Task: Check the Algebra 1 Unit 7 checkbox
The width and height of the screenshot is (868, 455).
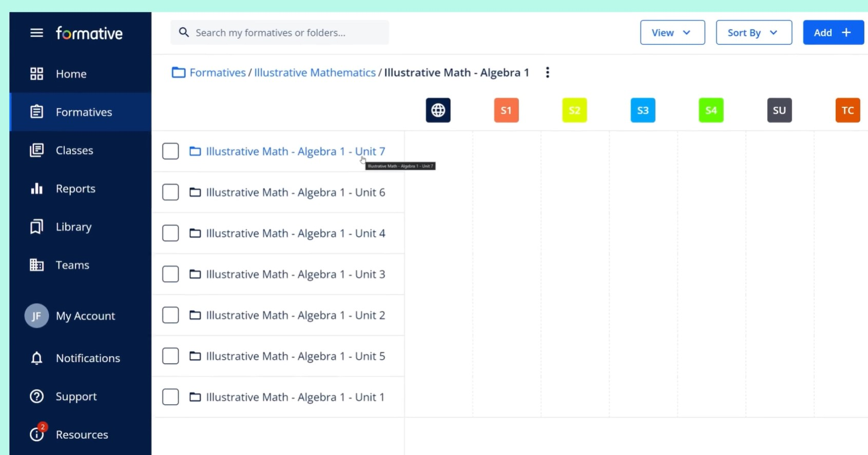Action: pyautogui.click(x=170, y=151)
